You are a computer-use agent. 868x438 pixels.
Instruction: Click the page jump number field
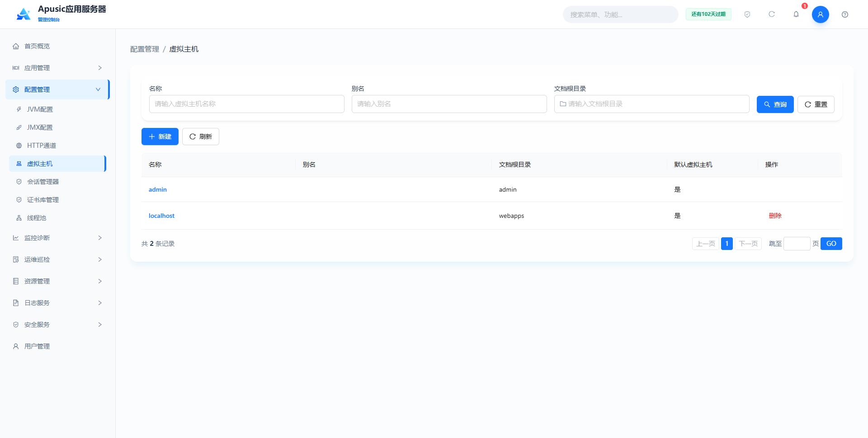pyautogui.click(x=797, y=244)
